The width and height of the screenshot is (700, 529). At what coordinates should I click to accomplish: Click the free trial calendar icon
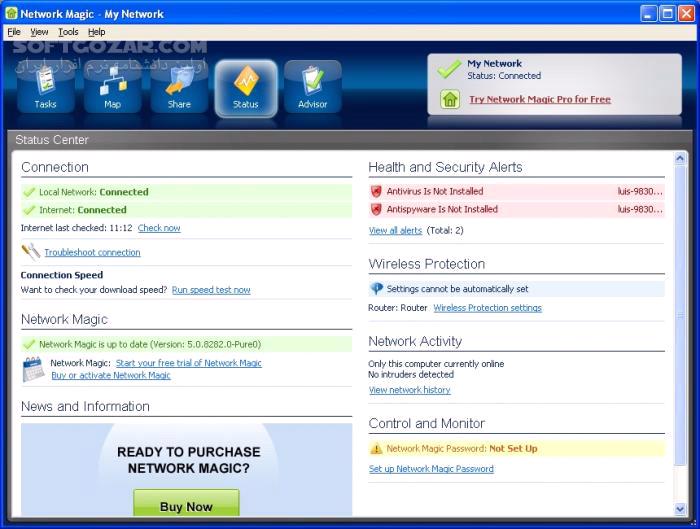(x=33, y=369)
